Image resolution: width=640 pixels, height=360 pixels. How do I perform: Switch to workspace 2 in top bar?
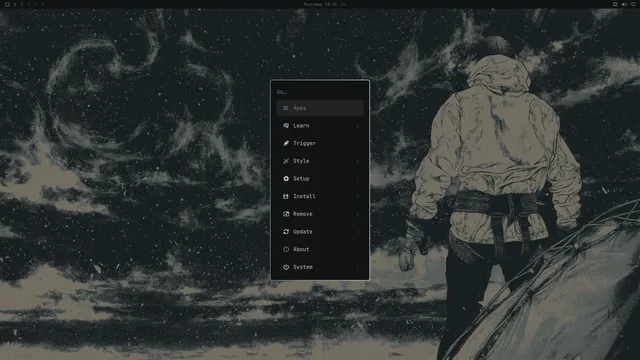(22, 4)
